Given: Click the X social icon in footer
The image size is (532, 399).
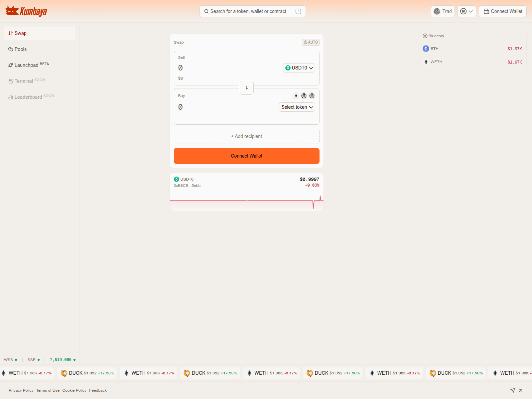Looking at the screenshot, I should click(x=521, y=390).
